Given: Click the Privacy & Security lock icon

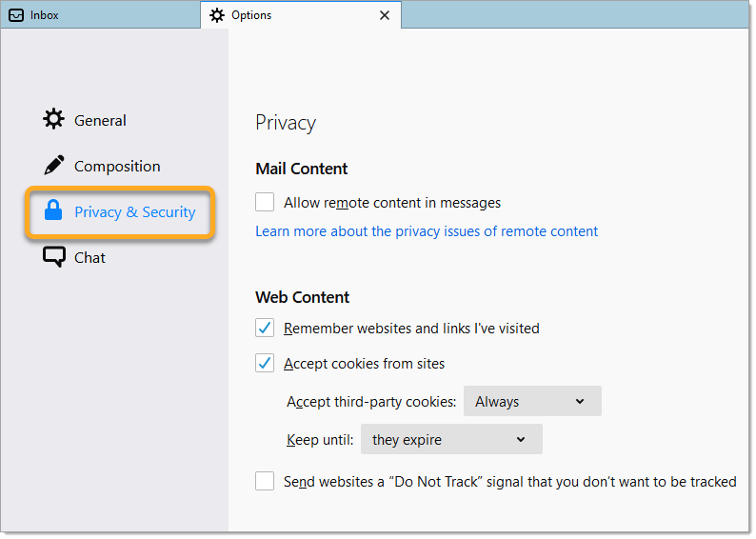Looking at the screenshot, I should pos(53,211).
